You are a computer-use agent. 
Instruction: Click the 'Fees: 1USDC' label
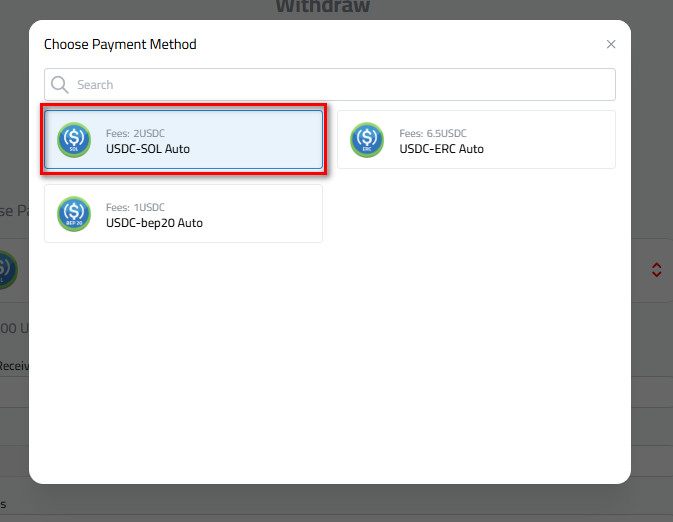click(135, 207)
